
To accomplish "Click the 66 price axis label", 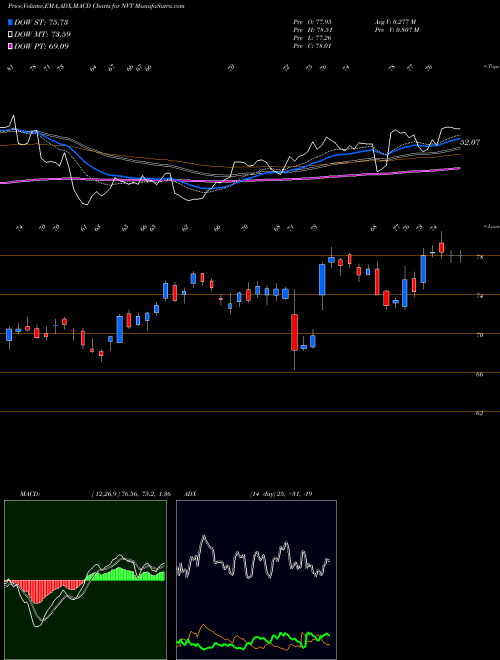I will pos(479,374).
